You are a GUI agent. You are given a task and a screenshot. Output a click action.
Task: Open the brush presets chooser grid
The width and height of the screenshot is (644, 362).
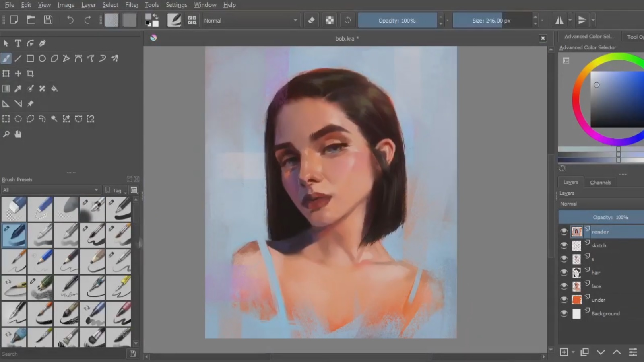[x=192, y=20]
